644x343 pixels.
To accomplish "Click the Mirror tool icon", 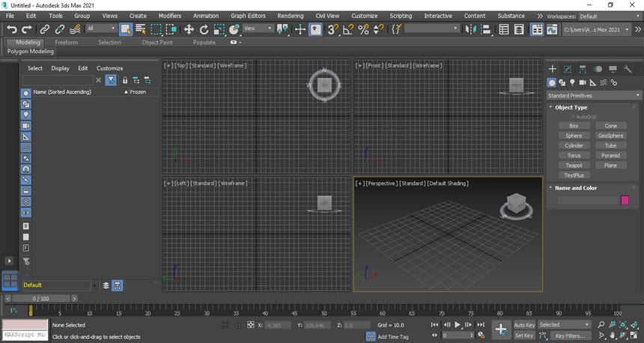I will (470, 29).
